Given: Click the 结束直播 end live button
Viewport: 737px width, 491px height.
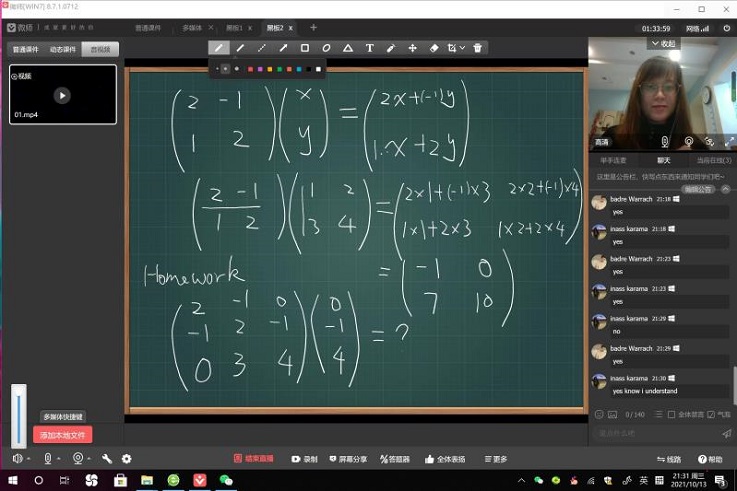Looking at the screenshot, I should pos(254,459).
